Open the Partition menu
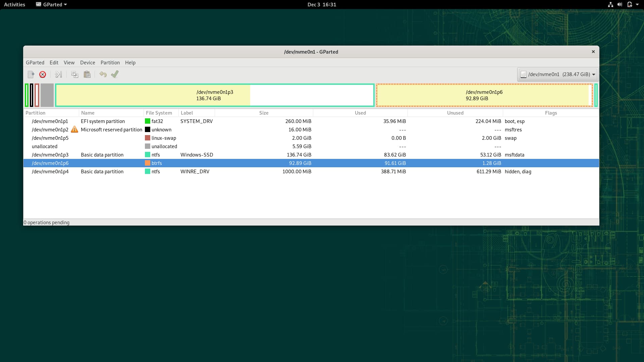The width and height of the screenshot is (644, 362). (110, 63)
